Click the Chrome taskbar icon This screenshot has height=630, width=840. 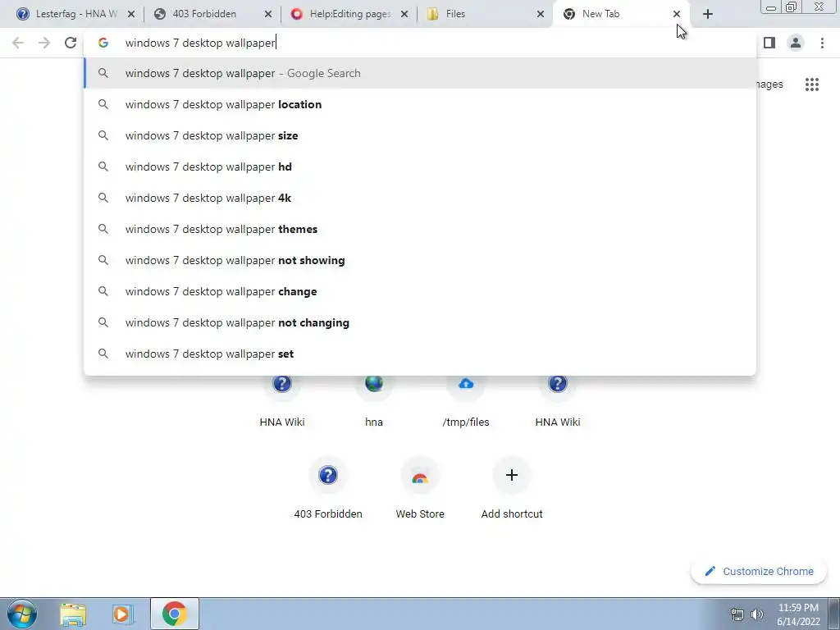pos(175,614)
